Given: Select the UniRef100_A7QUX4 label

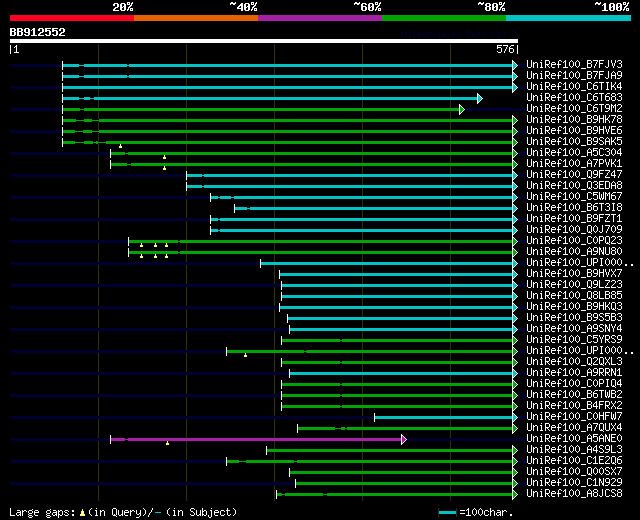Looking at the screenshot, I should click(x=574, y=428).
